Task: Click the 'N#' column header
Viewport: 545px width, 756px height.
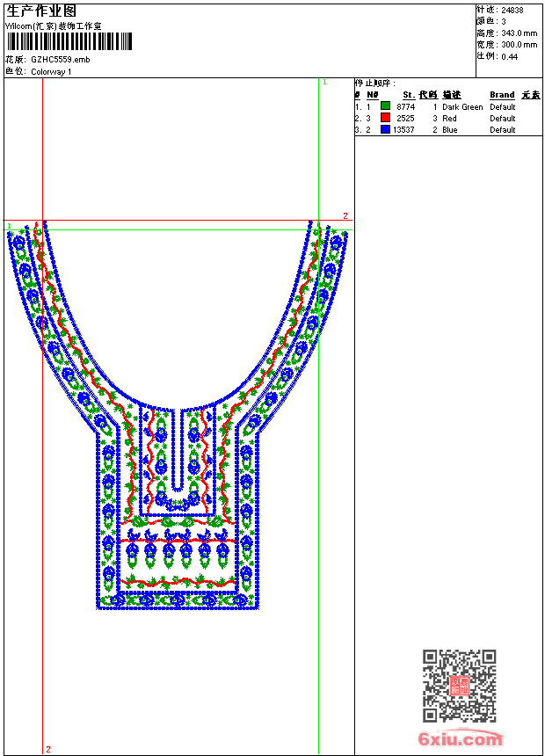Action: (x=372, y=95)
